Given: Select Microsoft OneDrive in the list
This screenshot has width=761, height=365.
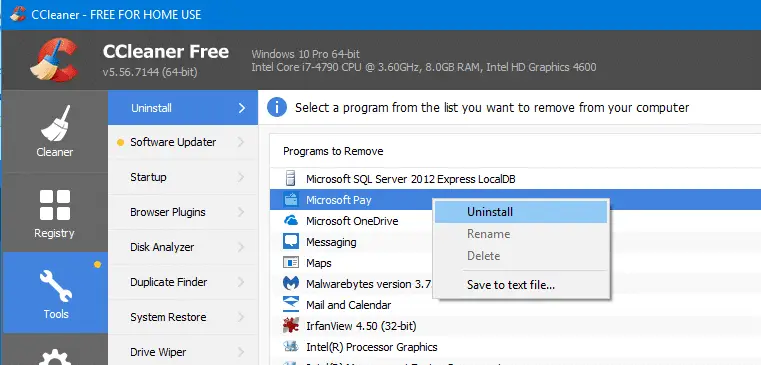Looking at the screenshot, I should click(352, 221).
